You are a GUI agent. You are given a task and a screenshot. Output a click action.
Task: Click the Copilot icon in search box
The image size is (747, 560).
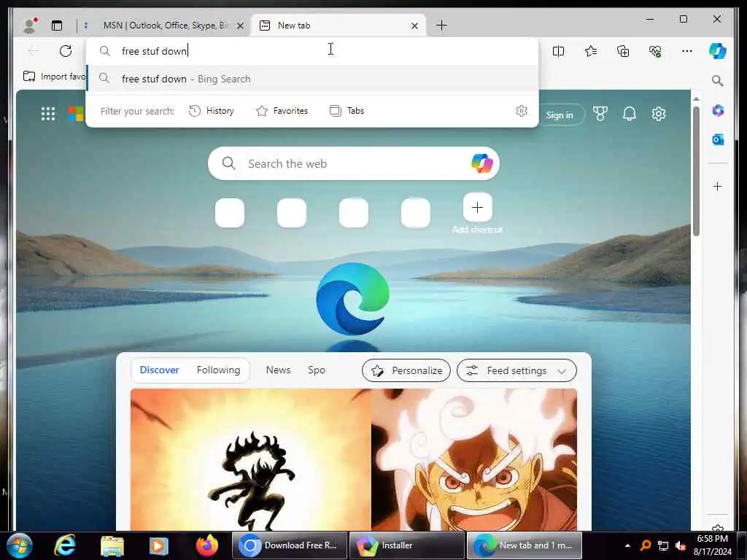point(481,163)
